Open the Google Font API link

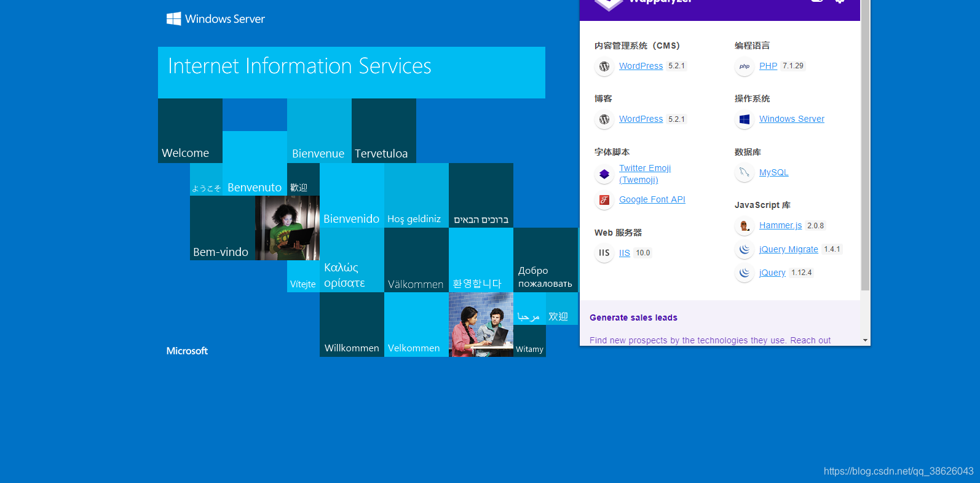[x=652, y=199]
